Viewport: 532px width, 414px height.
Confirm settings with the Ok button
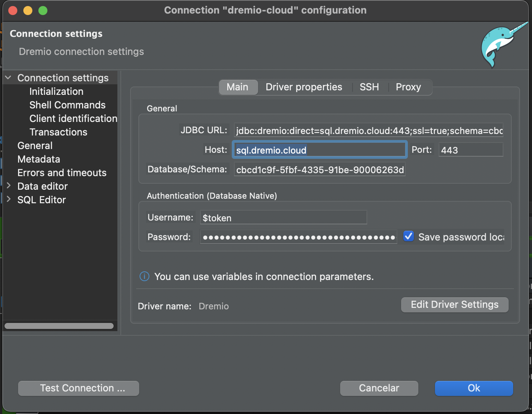pos(474,388)
